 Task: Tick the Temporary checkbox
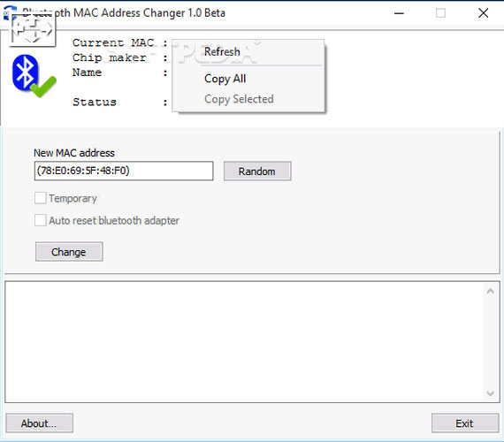[x=40, y=198]
